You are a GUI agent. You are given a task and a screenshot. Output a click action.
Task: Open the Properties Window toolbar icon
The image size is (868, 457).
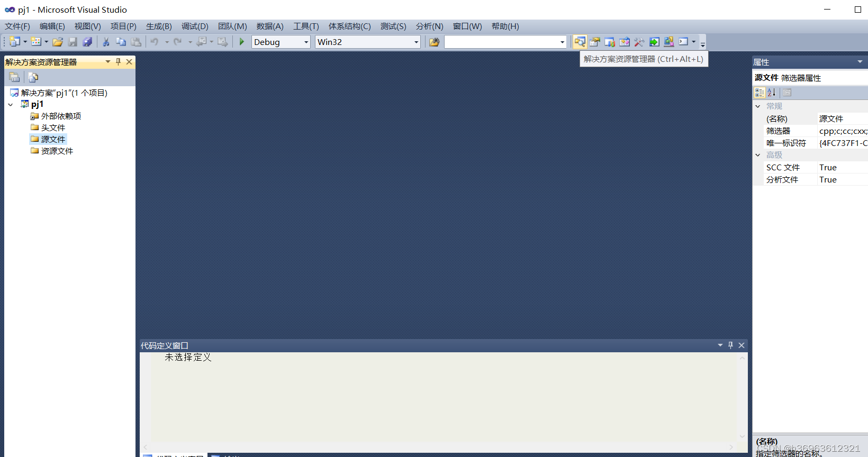595,42
